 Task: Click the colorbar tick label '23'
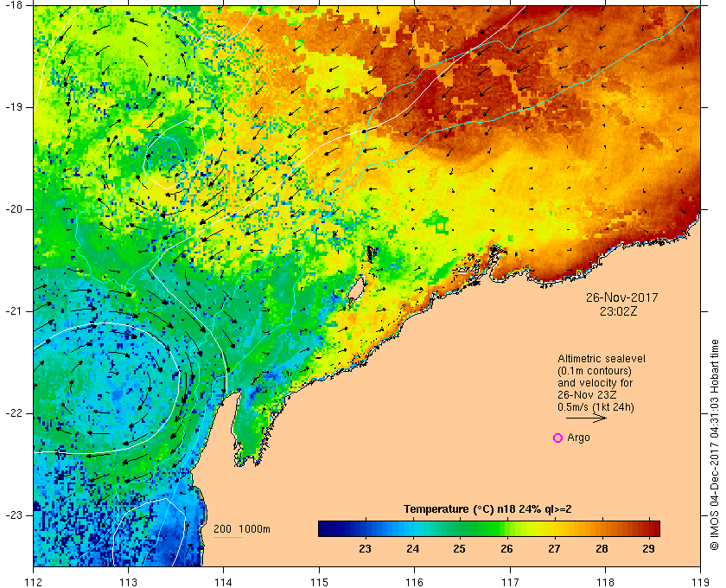pyautogui.click(x=366, y=549)
